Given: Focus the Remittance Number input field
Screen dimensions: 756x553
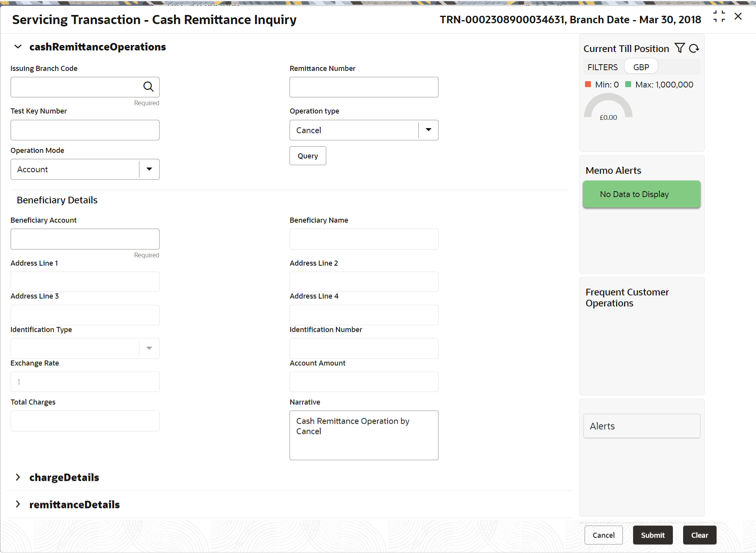Looking at the screenshot, I should 364,87.
